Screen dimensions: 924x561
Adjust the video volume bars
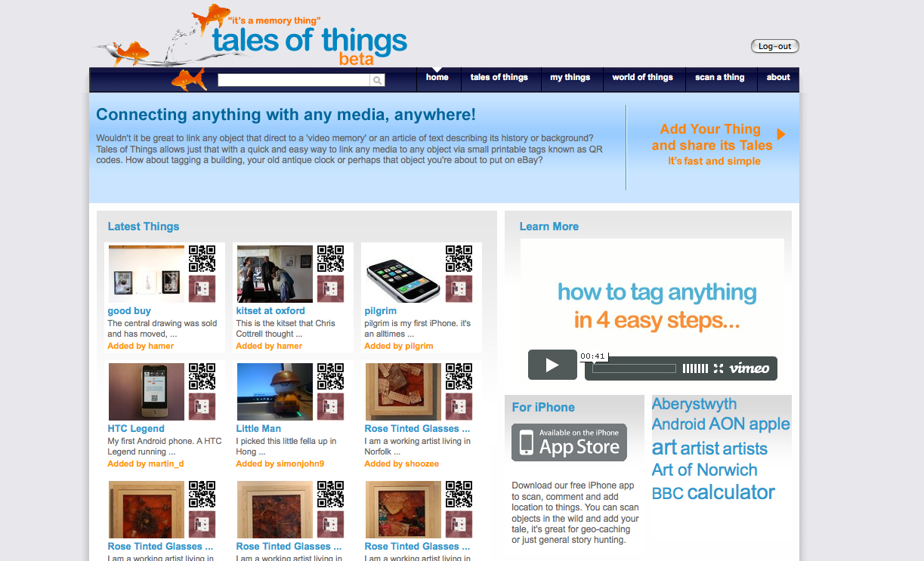coord(695,368)
